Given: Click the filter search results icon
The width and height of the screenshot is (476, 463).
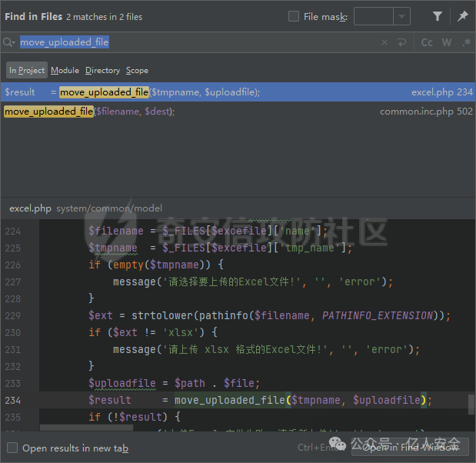Looking at the screenshot, I should pyautogui.click(x=437, y=16).
